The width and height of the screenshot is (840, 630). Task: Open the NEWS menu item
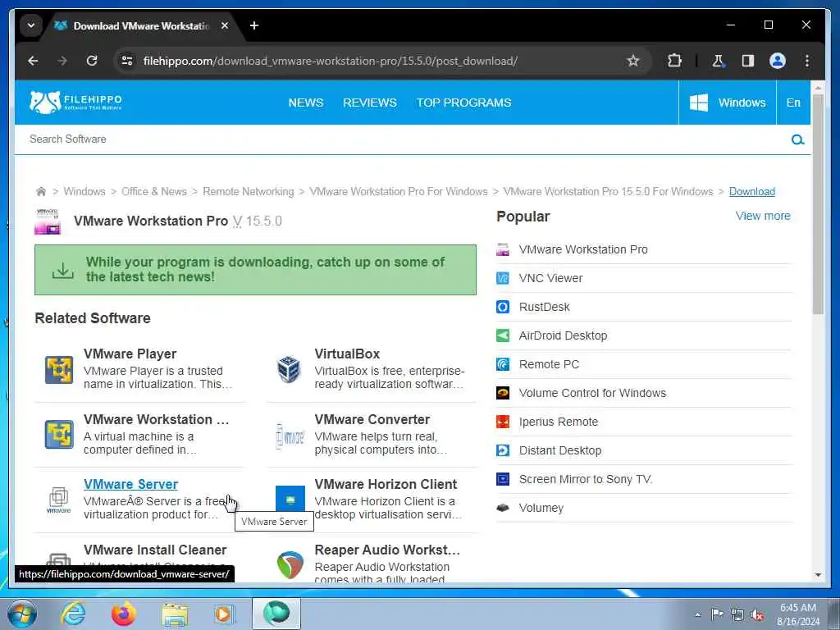click(x=306, y=103)
